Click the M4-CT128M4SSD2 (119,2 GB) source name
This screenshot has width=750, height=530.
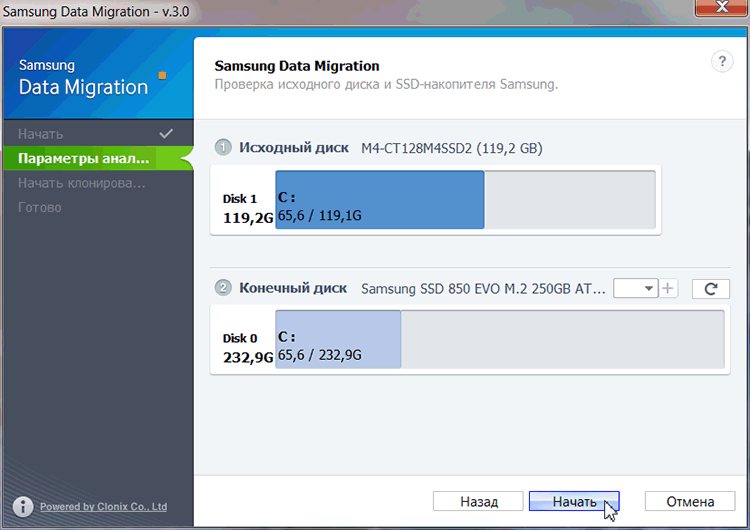coord(452,148)
